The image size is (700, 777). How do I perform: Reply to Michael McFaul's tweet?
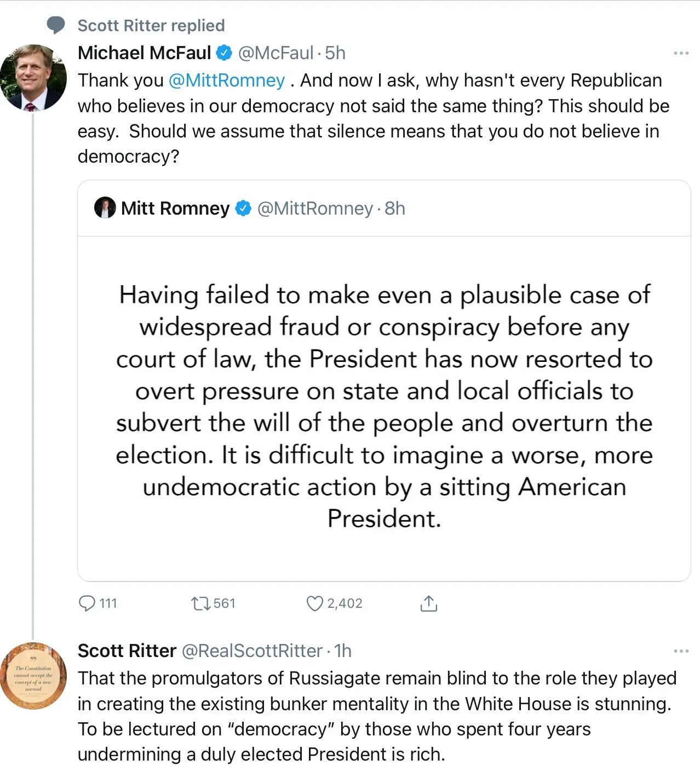tap(88, 603)
